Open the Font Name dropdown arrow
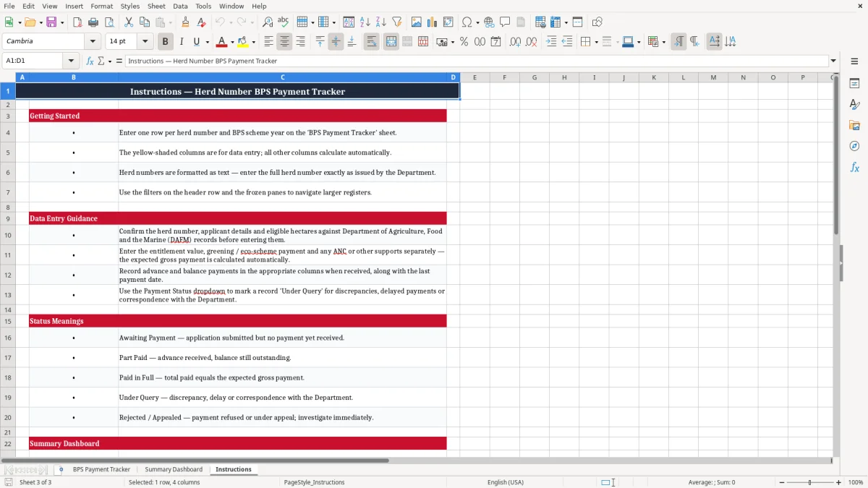Screen dimensions: 868x488 point(93,41)
